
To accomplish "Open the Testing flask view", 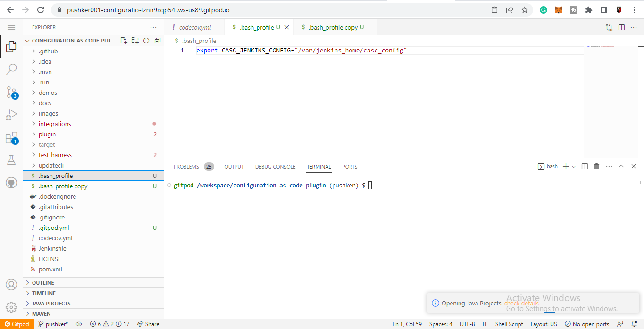I will pos(11,160).
